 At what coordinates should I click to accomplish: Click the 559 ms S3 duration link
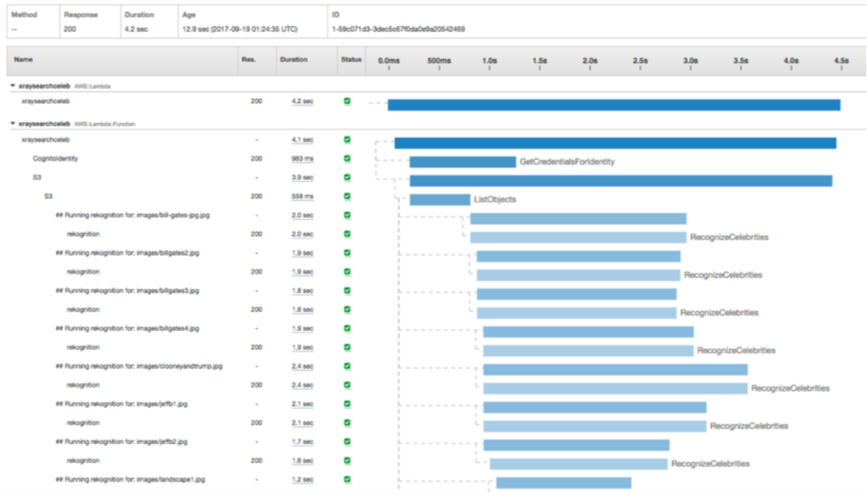(302, 197)
